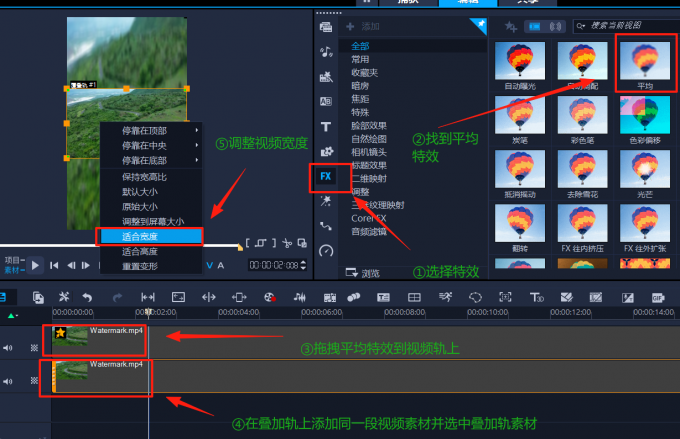Open the sound mixer waveform icon
The width and height of the screenshot is (680, 439).
coord(300,297)
